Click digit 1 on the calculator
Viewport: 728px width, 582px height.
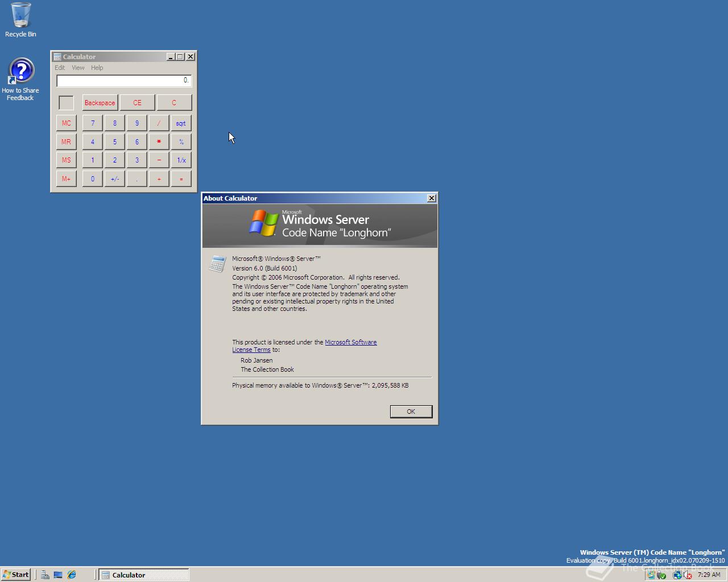pos(93,160)
